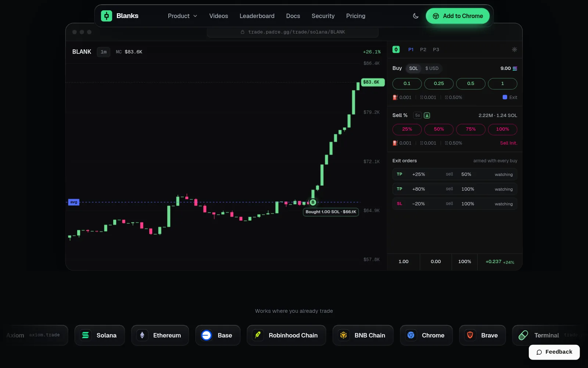
Task: Click the +0.237 profit value
Action: pos(493,262)
